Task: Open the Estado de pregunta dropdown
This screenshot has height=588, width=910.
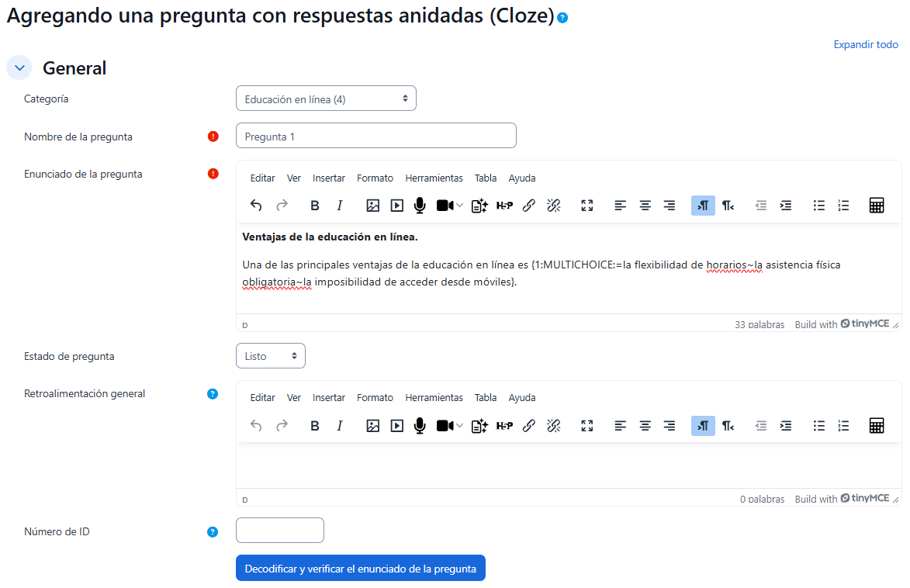Action: (270, 356)
